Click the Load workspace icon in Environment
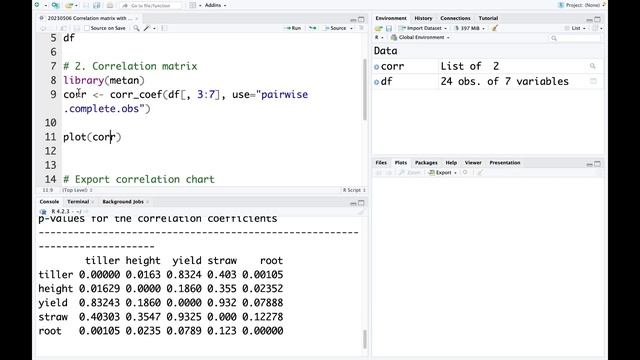640x360 pixels. (379, 28)
